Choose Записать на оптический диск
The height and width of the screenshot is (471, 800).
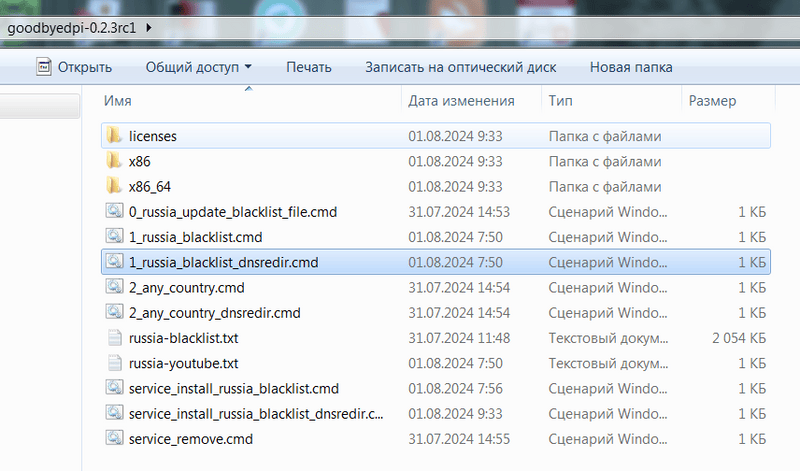coord(460,67)
